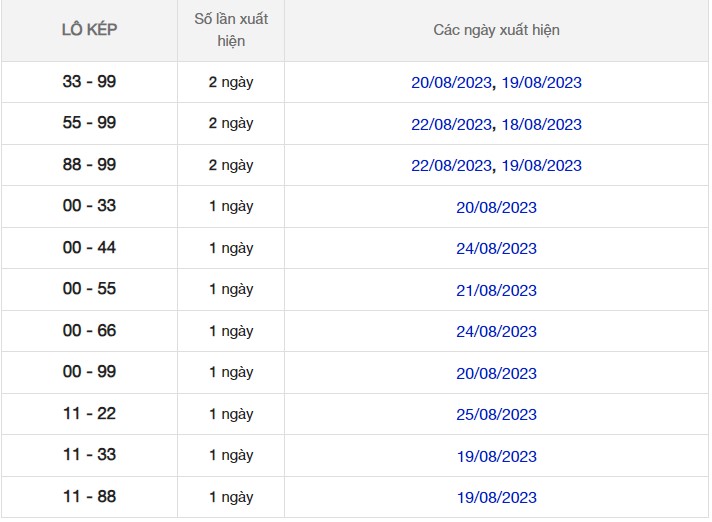
Task: Click 20/08/2023 link in 33 - 99 row
Action: (x=451, y=83)
